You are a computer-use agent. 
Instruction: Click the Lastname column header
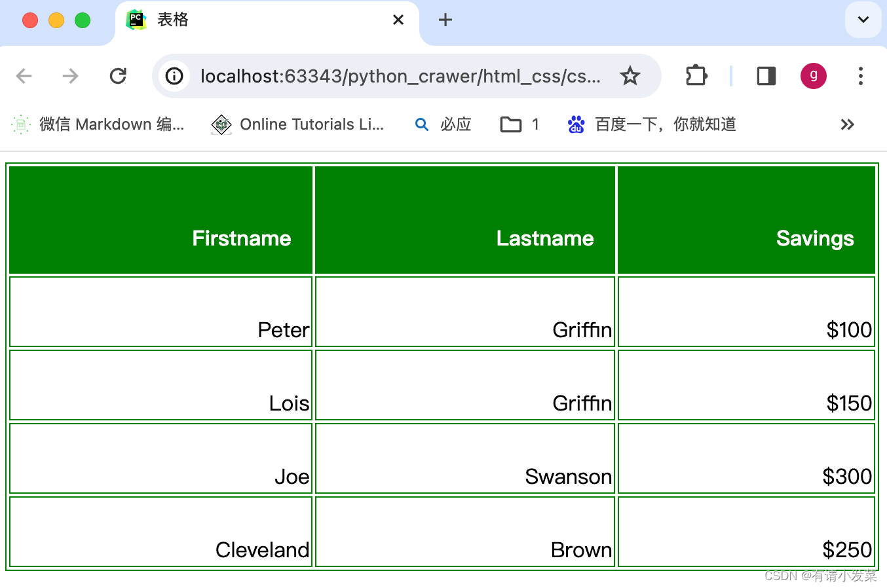465,220
